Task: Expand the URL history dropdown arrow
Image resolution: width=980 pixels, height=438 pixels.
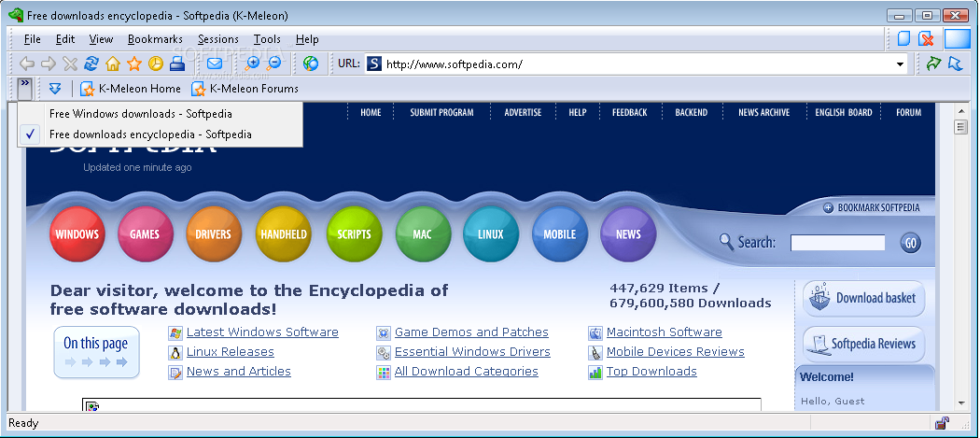Action: pyautogui.click(x=900, y=64)
